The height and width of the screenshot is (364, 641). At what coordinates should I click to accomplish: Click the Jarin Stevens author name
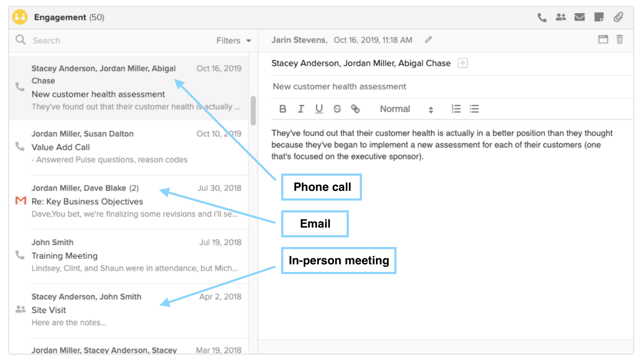[299, 40]
